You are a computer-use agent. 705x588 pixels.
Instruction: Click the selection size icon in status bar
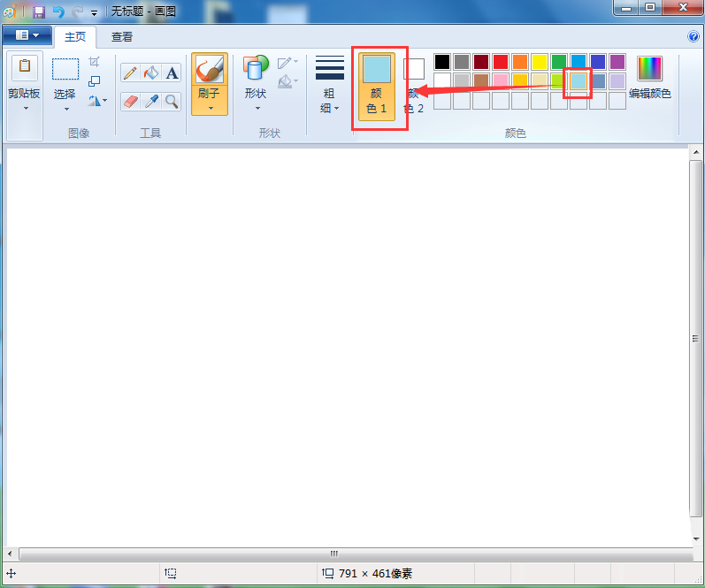[171, 573]
